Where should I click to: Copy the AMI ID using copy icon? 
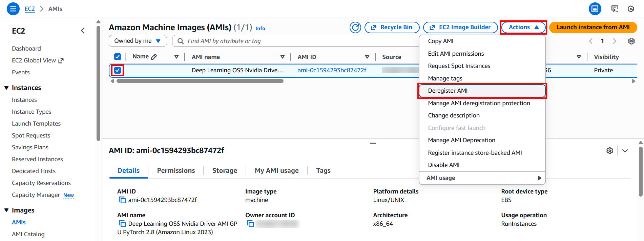point(122,200)
